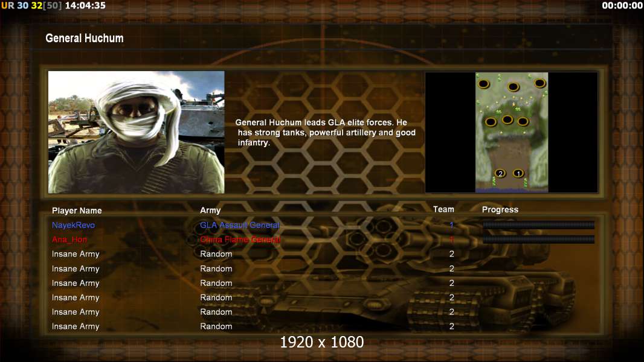The width and height of the screenshot is (644, 362).
Task: Click team number in NayekRevo's row
Action: 451,224
